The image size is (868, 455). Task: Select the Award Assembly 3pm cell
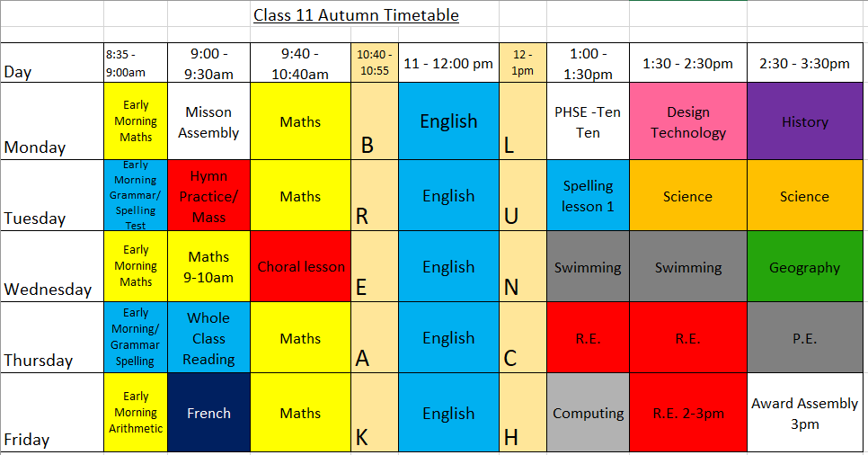tap(805, 413)
